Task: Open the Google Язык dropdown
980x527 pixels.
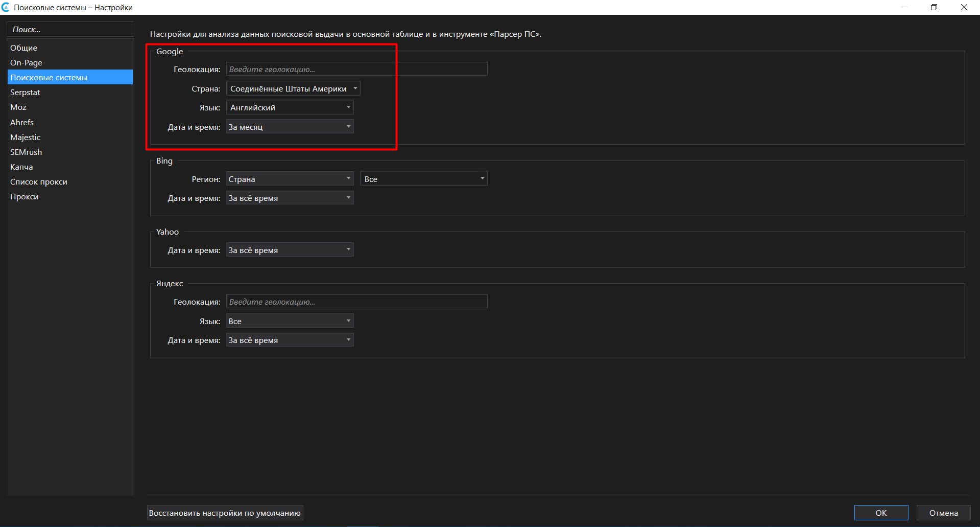Action: point(290,107)
